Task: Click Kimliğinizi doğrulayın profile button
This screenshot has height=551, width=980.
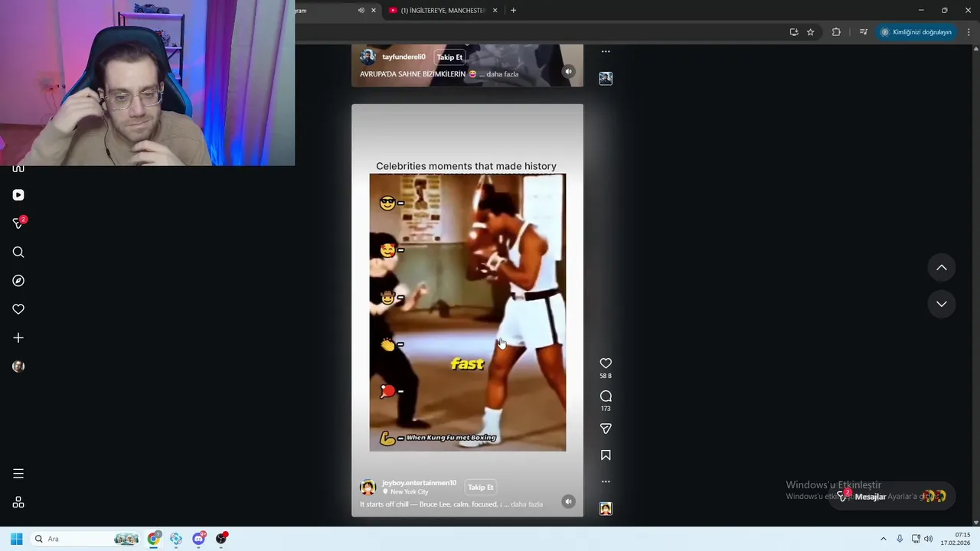Action: [916, 32]
